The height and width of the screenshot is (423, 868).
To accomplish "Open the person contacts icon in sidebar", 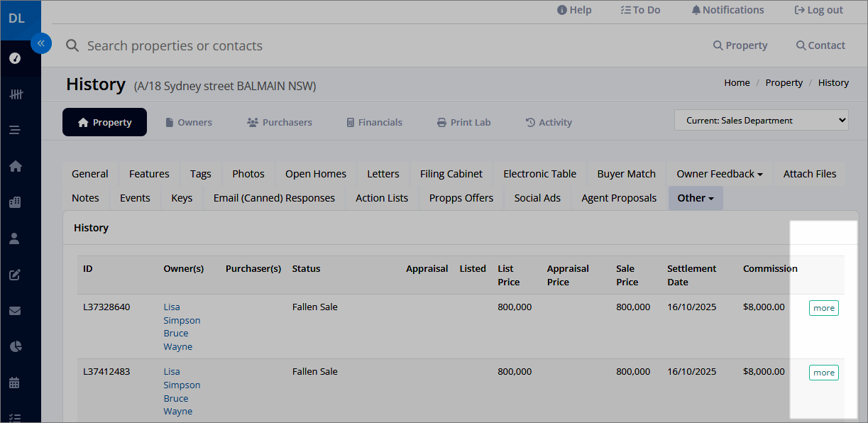I will 15,238.
